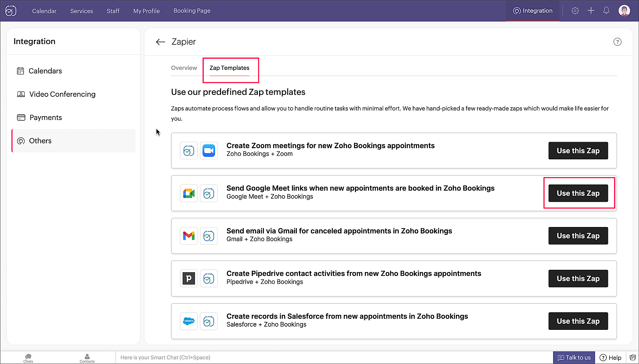The width and height of the screenshot is (639, 364).
Task: Select Video Conferencing in sidebar
Action: [62, 94]
